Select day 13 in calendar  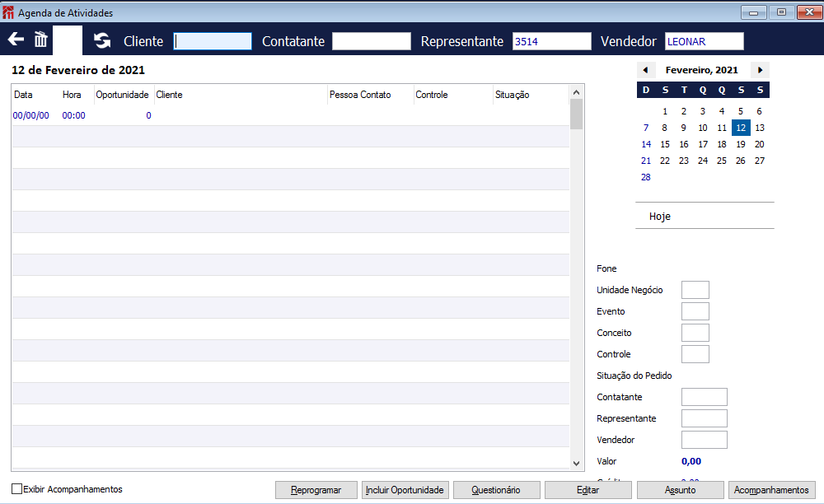pyautogui.click(x=760, y=128)
